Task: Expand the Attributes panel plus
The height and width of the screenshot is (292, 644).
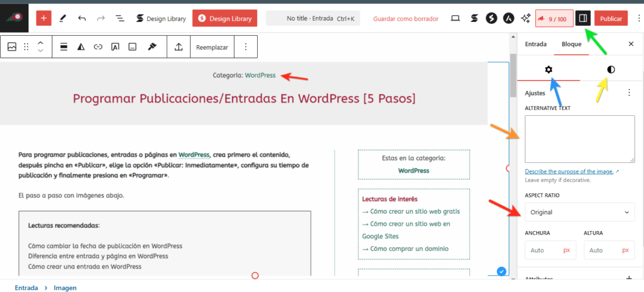Action: pos(629,278)
